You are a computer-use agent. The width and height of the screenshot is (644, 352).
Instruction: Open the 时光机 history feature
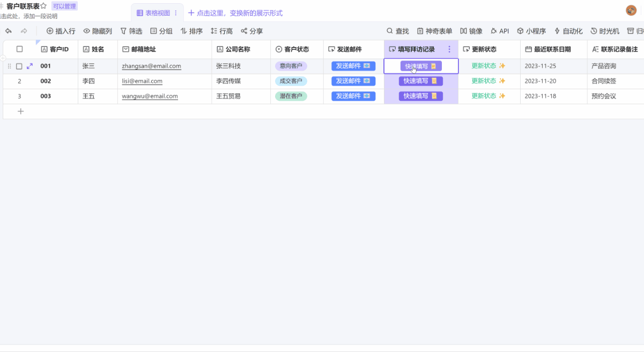605,31
